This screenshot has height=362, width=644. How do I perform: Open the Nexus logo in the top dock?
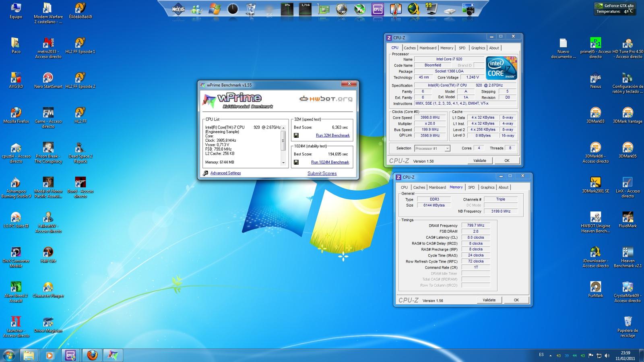tap(178, 8)
